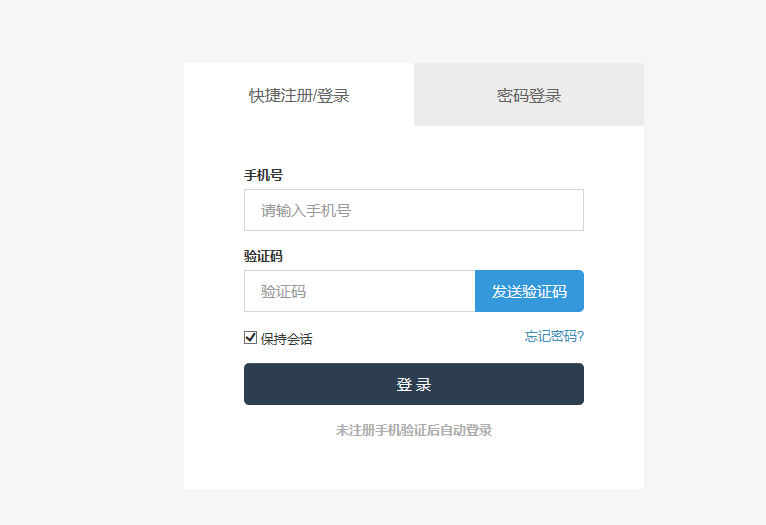766x525 pixels.
Task: Toggle the 保持会话 checkbox
Action: point(251,338)
